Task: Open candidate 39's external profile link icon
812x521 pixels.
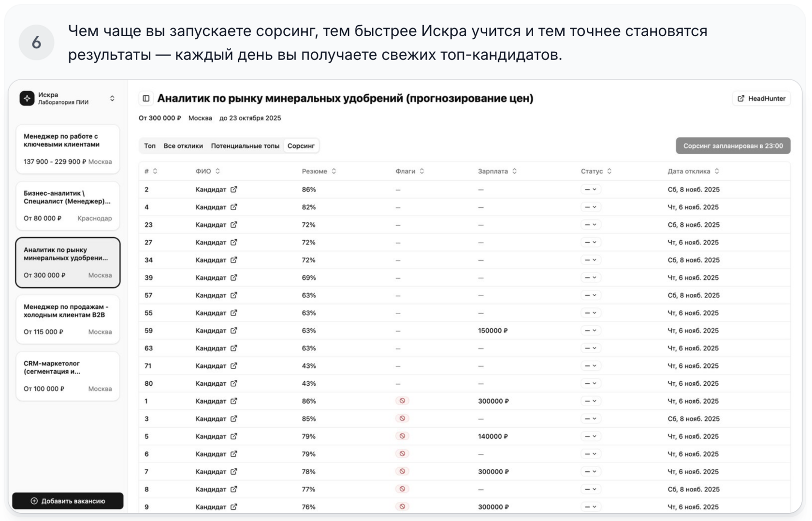Action: pos(234,278)
